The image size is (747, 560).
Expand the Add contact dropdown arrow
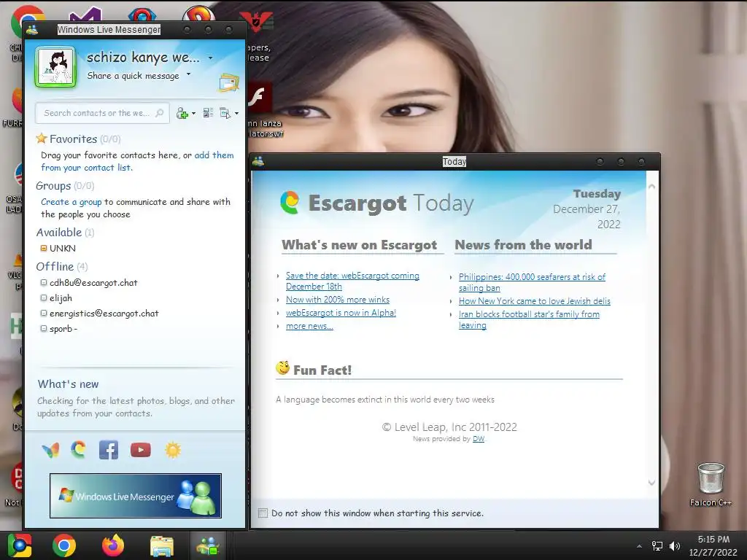pyautogui.click(x=193, y=113)
